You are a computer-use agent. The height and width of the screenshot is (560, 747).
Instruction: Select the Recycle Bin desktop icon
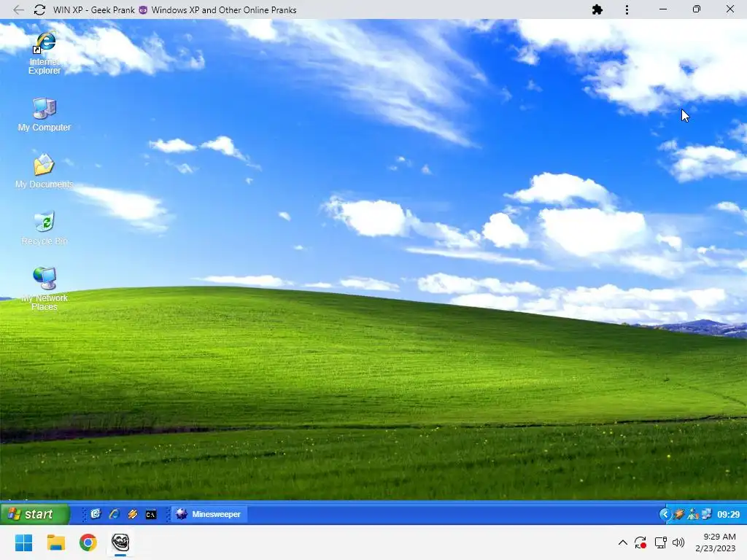(x=44, y=228)
